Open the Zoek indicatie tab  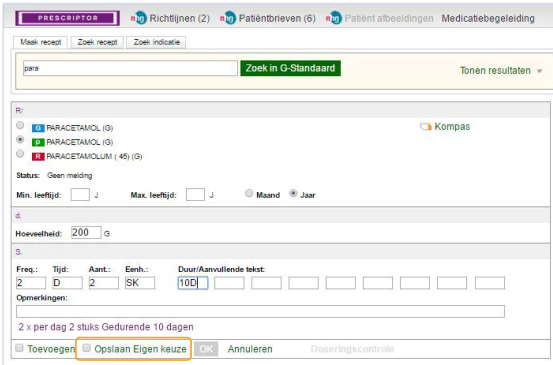[157, 42]
